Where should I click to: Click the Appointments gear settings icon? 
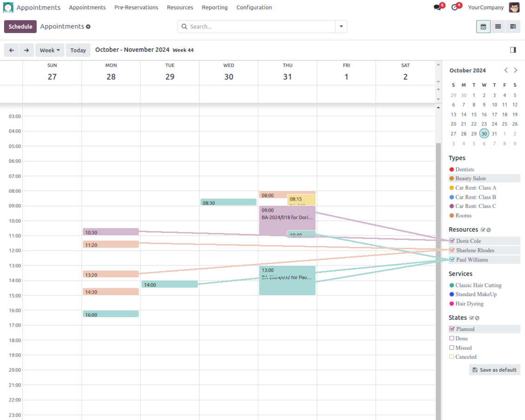(x=88, y=27)
